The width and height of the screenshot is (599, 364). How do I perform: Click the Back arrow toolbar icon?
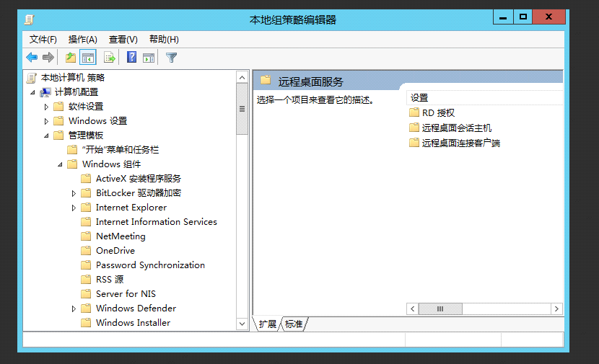pyautogui.click(x=32, y=58)
